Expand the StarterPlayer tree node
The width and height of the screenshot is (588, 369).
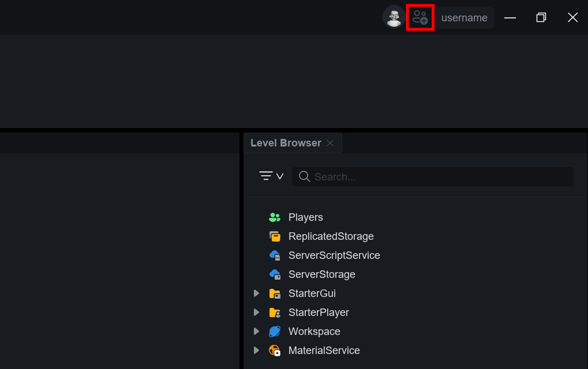click(257, 312)
